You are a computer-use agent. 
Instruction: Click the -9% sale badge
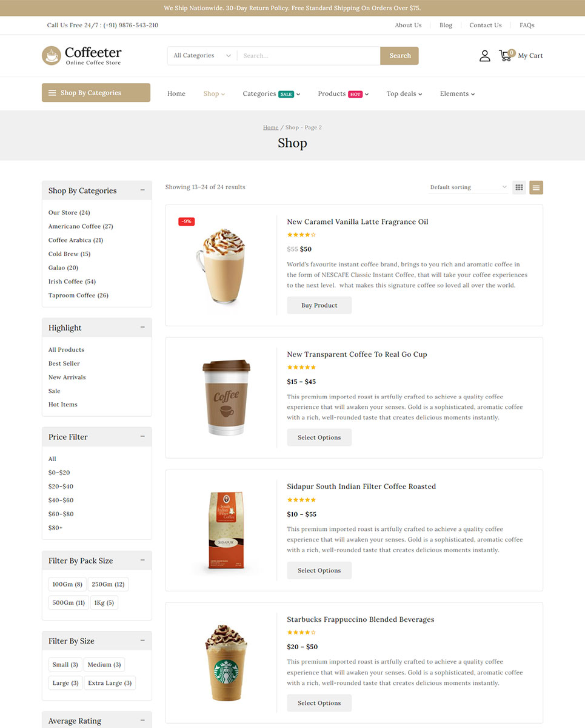click(186, 221)
